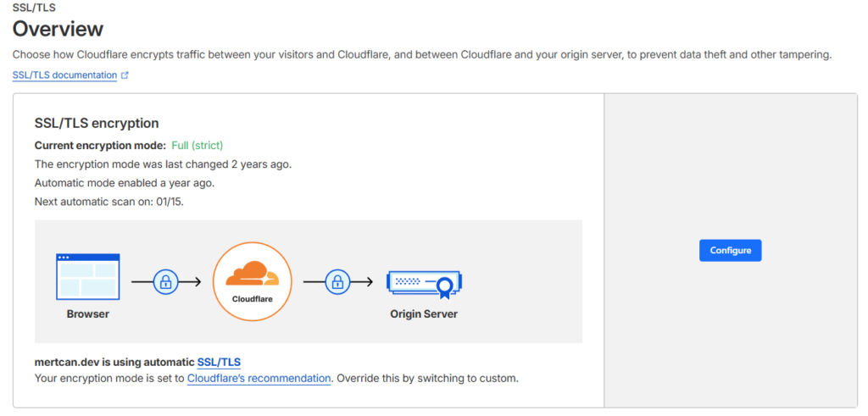Click the SSL/TLS encryption section title
868x416 pixels.
tap(97, 124)
